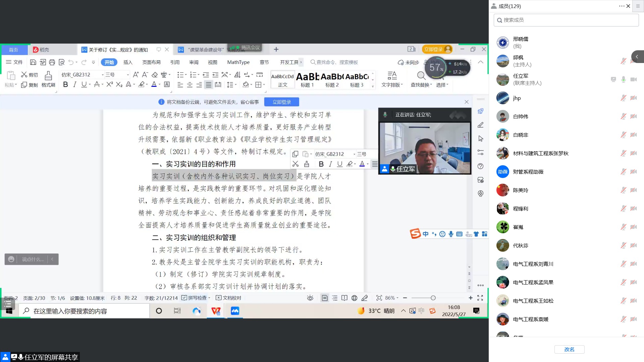Apply Superscript X² formatting

(109, 84)
